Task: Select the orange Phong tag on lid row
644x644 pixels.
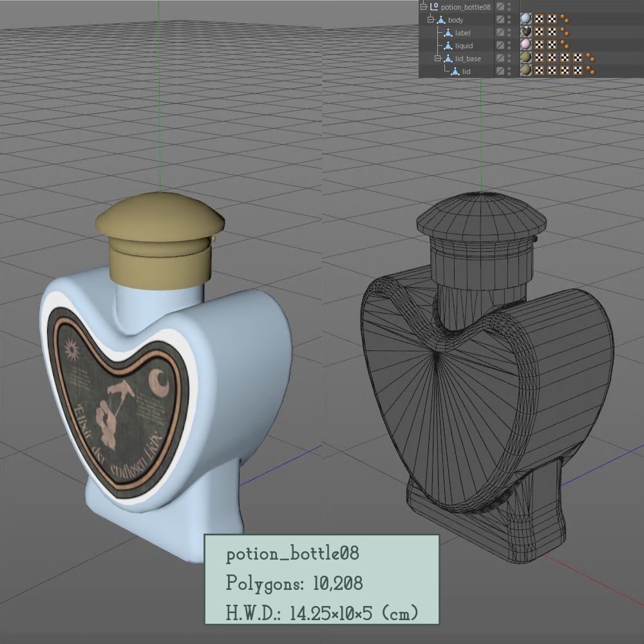Action: point(591,70)
